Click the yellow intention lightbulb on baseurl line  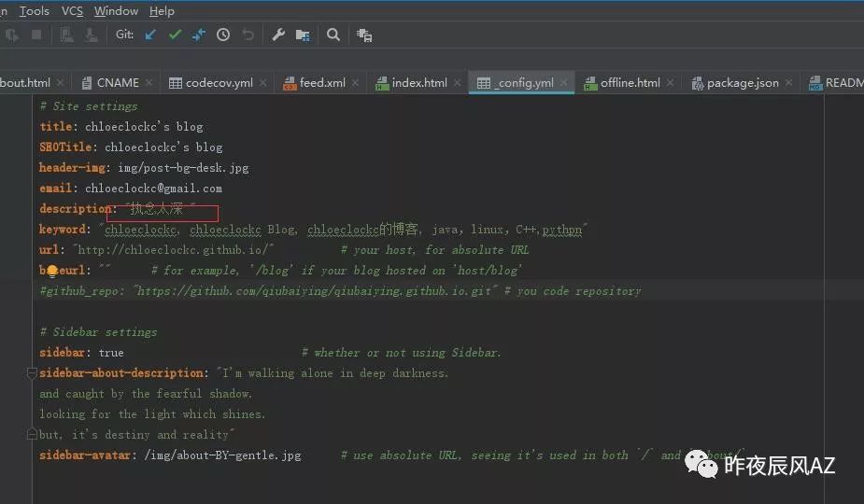(51, 271)
